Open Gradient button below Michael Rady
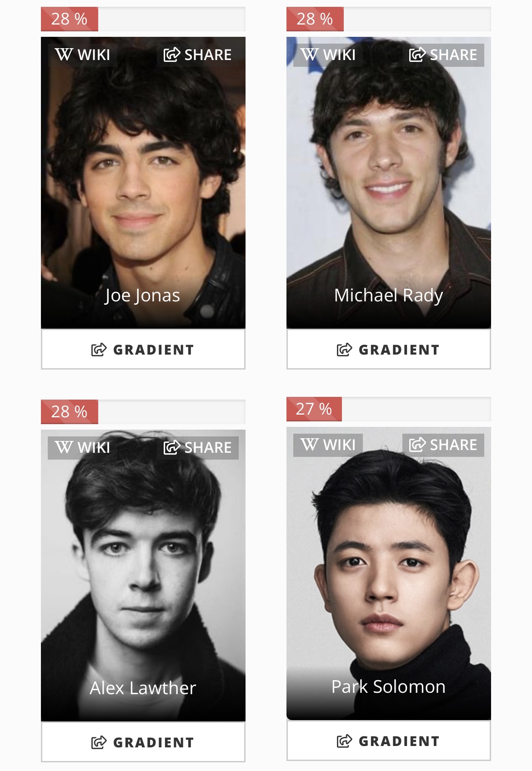532x771 pixels. [389, 350]
